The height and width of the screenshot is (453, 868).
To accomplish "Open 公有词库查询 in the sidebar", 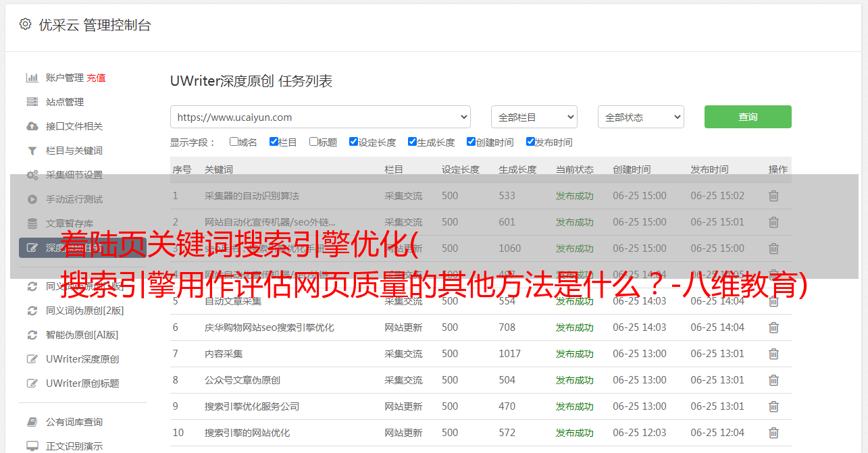I will (74, 422).
